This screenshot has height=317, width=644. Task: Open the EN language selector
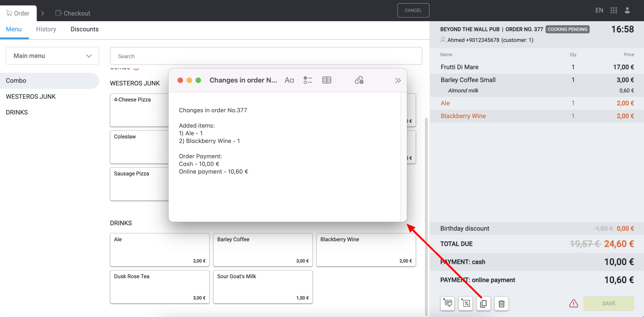click(x=599, y=10)
